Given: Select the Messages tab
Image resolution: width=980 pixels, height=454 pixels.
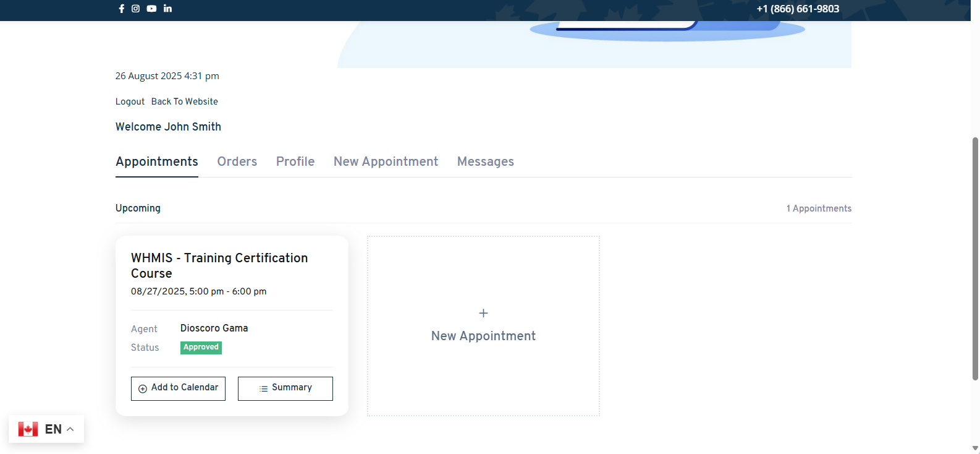Looking at the screenshot, I should coord(485,161).
